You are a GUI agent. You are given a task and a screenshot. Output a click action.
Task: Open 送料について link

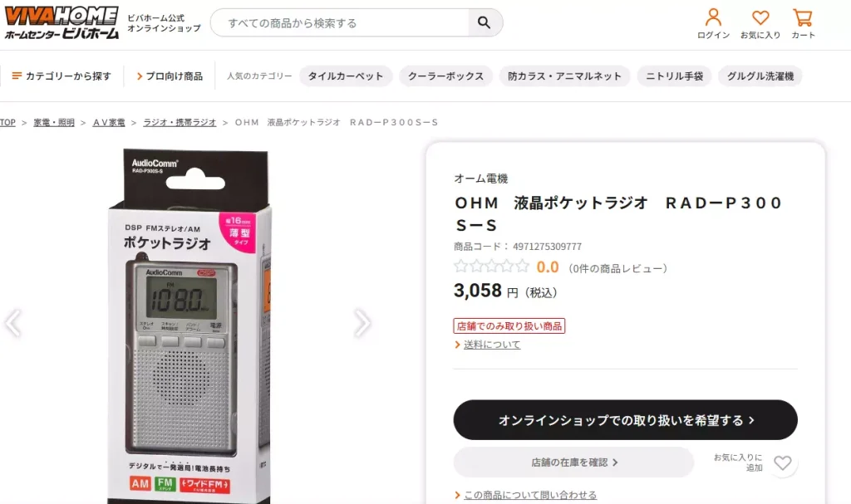[492, 345]
